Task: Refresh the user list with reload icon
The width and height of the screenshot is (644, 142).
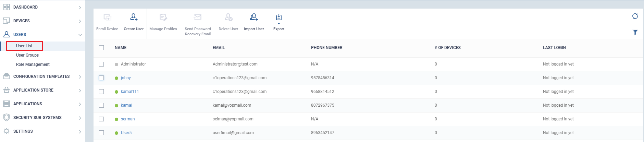Action: tap(635, 16)
